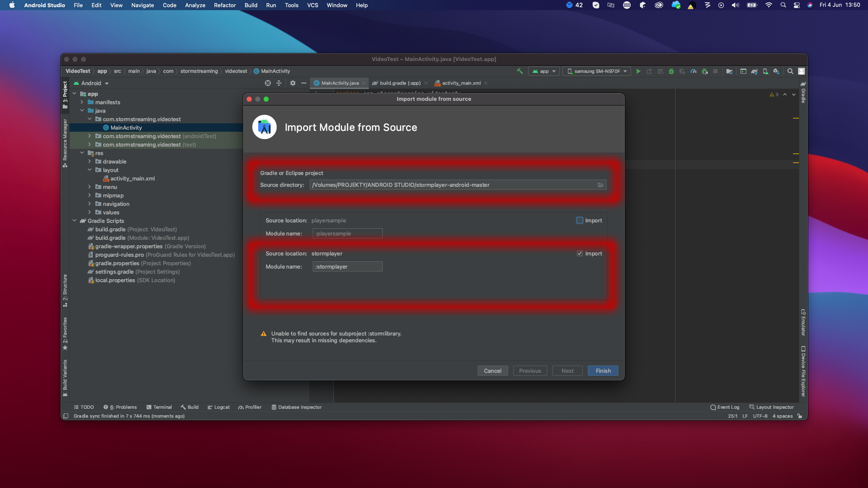Open the AVD Manager icon

(765, 71)
